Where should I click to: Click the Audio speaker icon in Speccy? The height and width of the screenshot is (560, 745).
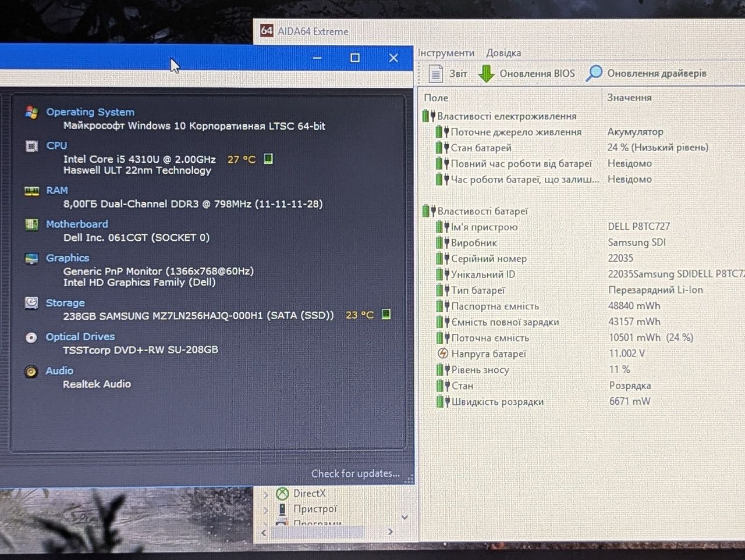tap(31, 372)
